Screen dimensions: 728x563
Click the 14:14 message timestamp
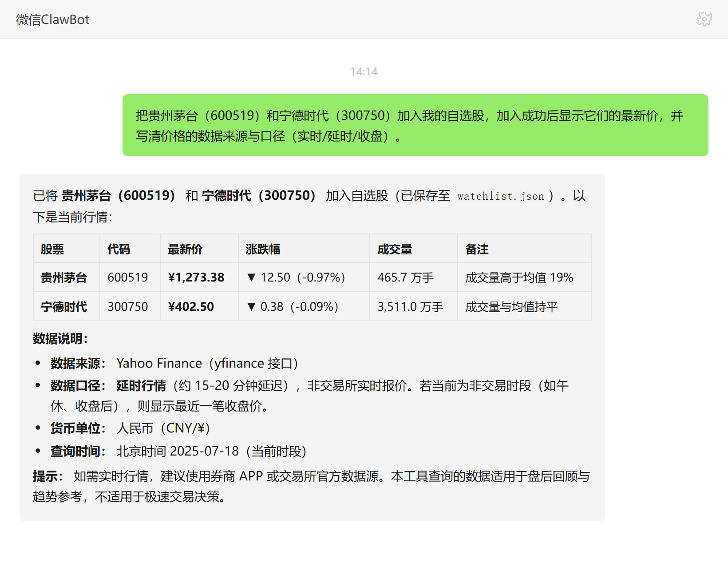pos(364,71)
